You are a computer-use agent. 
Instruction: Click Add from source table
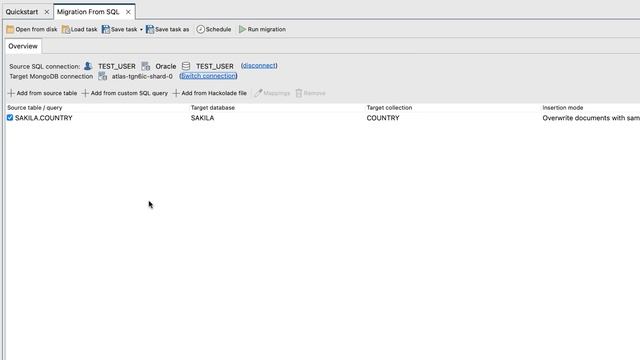click(x=42, y=93)
